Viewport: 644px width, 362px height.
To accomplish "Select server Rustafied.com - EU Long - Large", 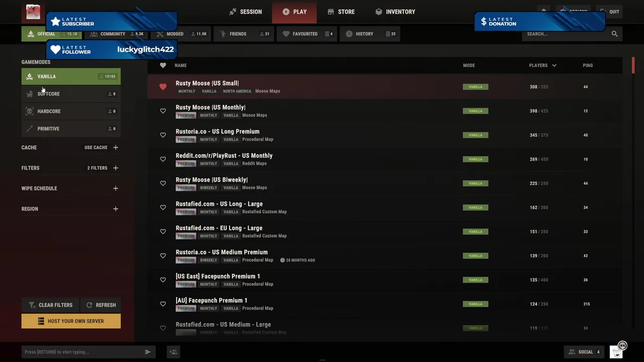I will [385, 231].
